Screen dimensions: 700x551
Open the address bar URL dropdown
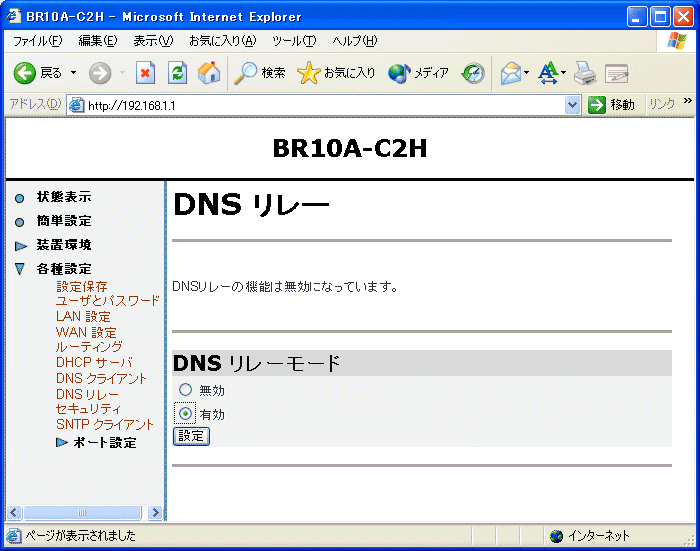[x=572, y=105]
